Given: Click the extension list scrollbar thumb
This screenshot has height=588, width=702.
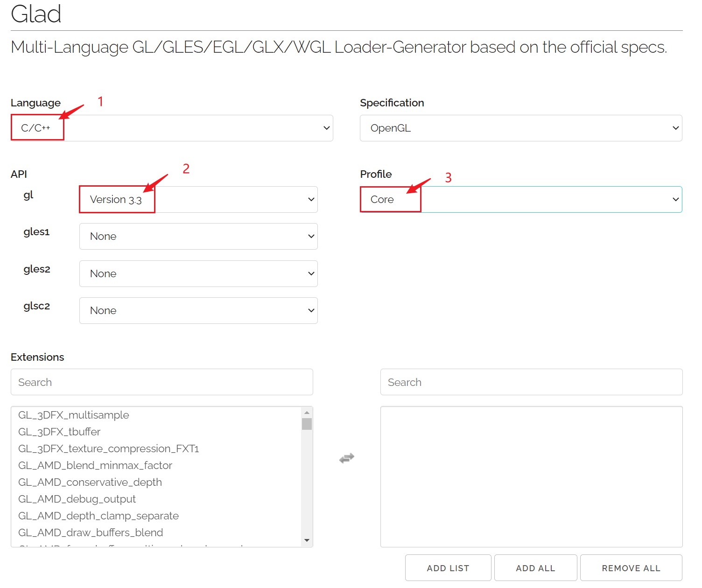Looking at the screenshot, I should 307,424.
